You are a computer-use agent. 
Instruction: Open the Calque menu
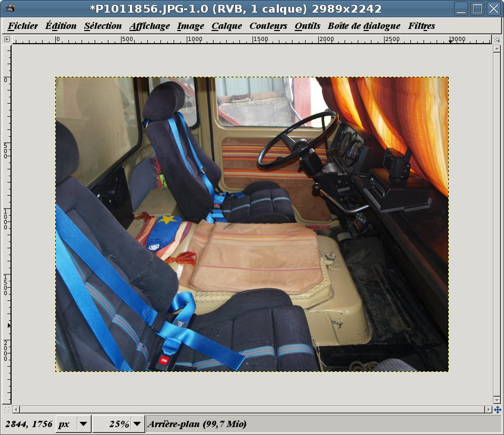click(227, 26)
